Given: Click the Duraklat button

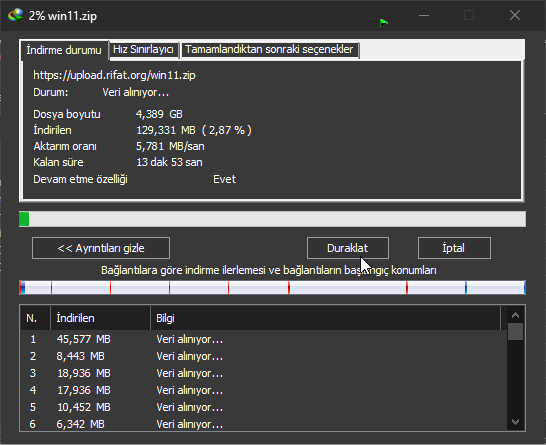Looking at the screenshot, I should [x=348, y=248].
